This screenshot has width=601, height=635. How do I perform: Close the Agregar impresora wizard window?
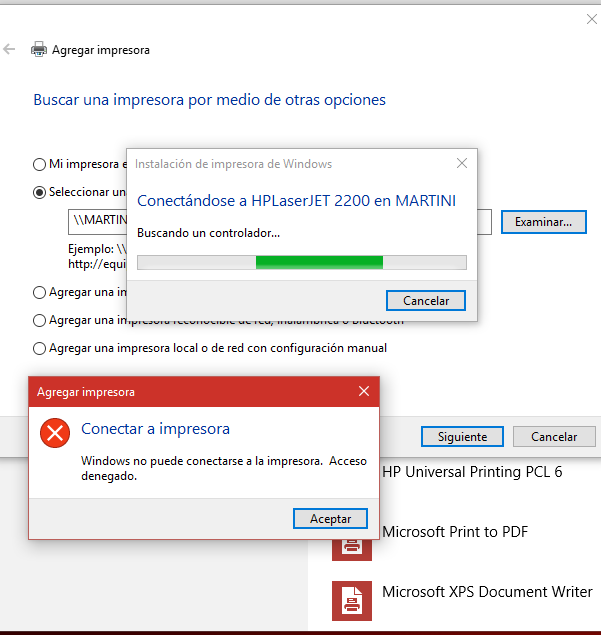[x=592, y=19]
